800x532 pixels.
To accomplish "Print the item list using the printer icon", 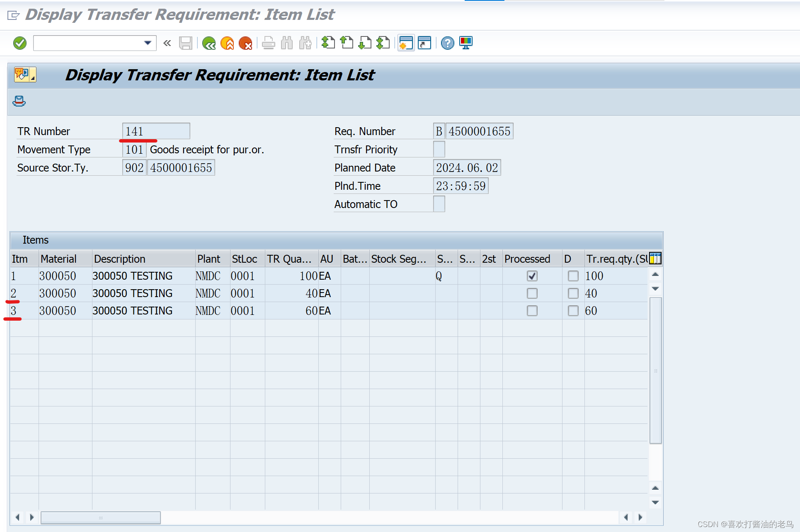I will tap(269, 43).
